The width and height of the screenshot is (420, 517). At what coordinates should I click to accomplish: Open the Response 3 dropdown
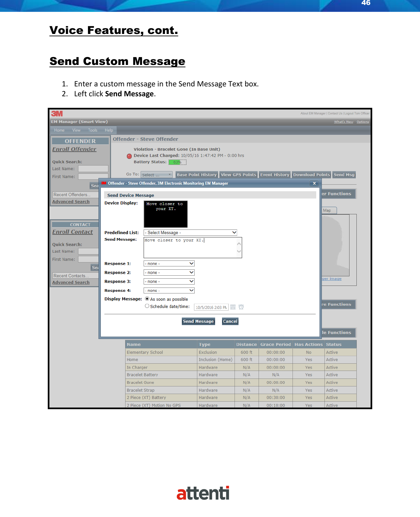169,281
